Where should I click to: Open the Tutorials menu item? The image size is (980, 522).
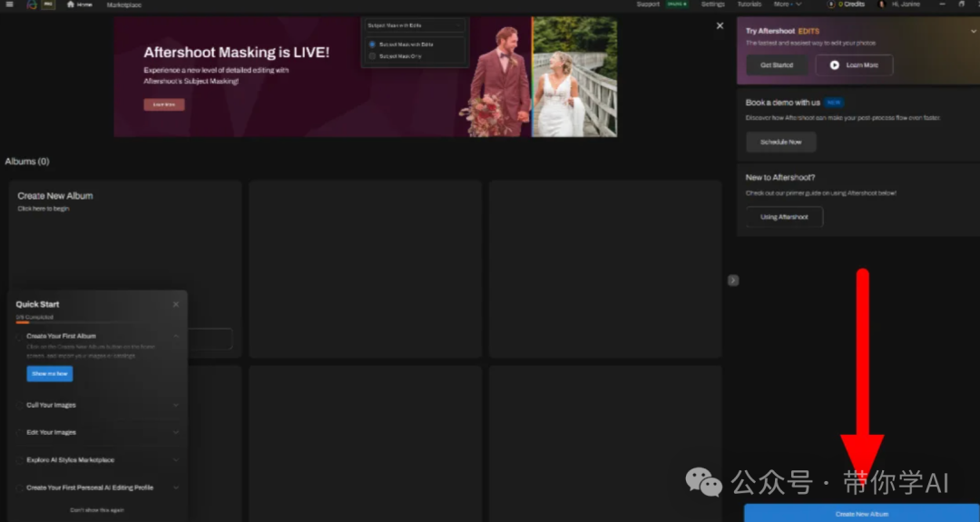pos(749,5)
